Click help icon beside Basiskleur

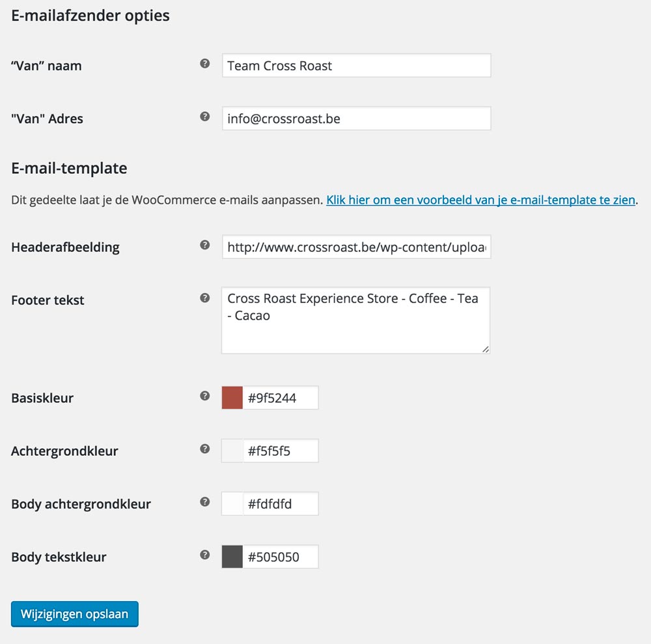coord(205,396)
